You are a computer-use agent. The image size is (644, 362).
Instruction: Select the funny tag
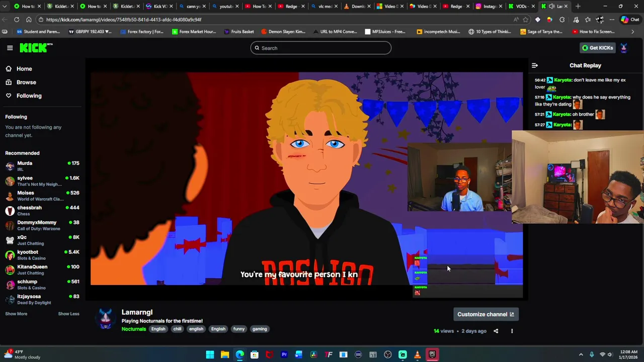pos(238,329)
